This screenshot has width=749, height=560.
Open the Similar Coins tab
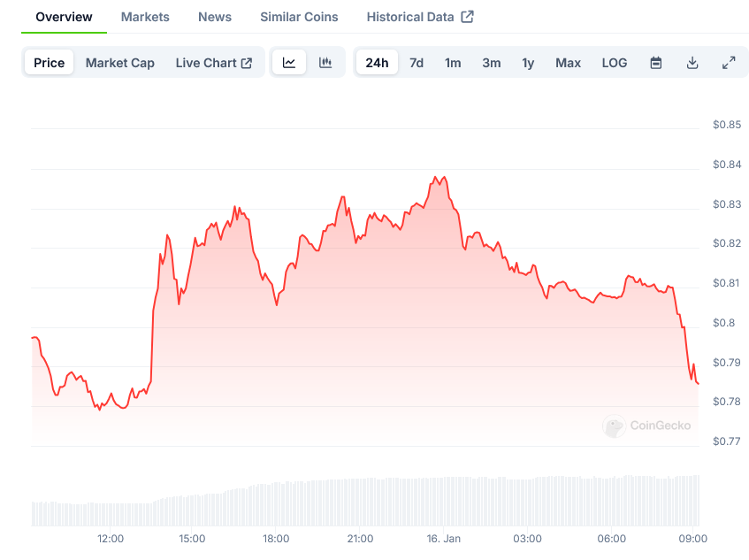[299, 17]
